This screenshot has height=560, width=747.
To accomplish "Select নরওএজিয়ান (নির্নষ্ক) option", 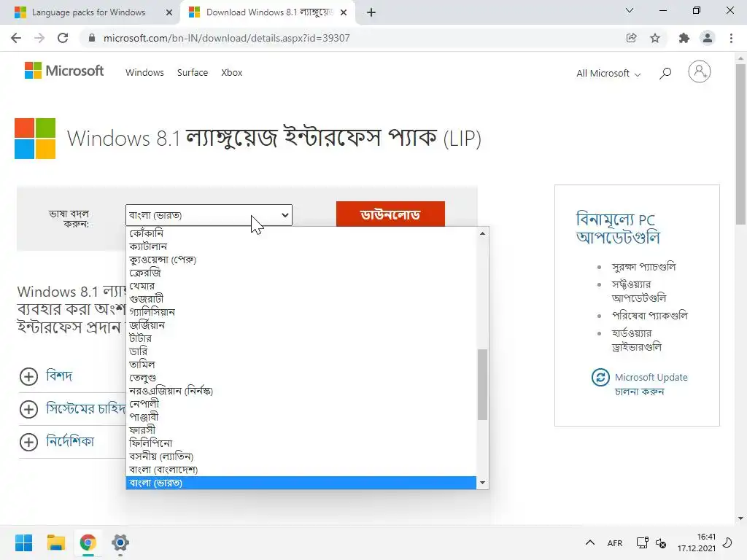I will (301, 391).
